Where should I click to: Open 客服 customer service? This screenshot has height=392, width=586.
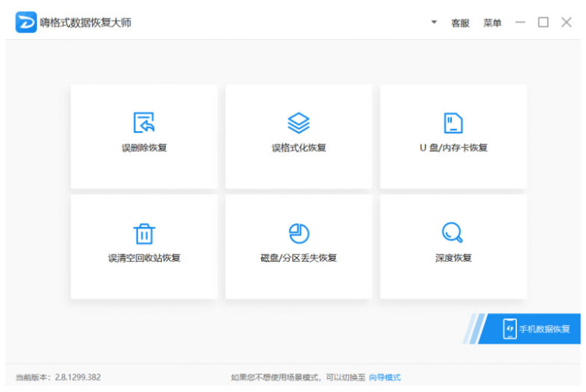[460, 23]
